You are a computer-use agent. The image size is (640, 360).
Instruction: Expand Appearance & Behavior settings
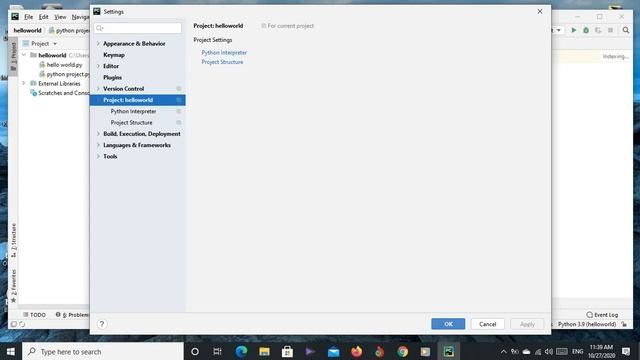pos(98,43)
